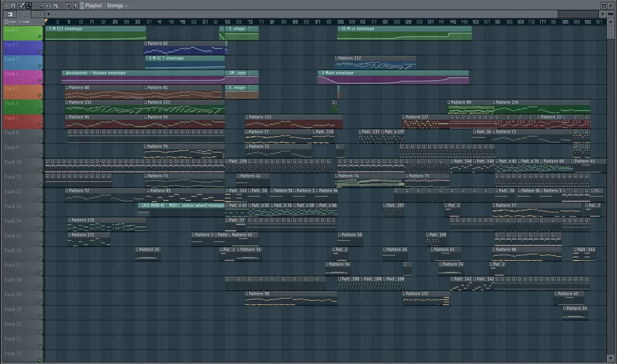Open the 'Pattern 98' menu icon on Track 19
617x364 pixels.
(247, 294)
